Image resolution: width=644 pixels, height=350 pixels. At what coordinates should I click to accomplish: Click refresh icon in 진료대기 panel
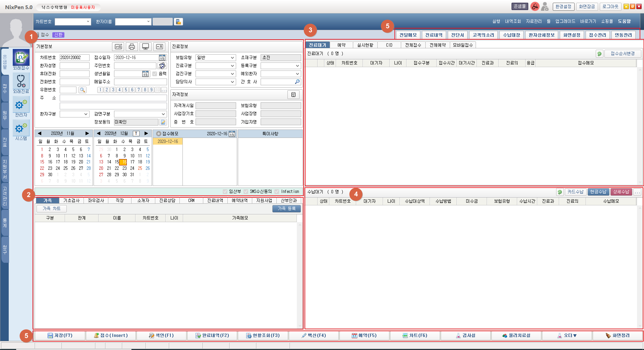click(599, 54)
